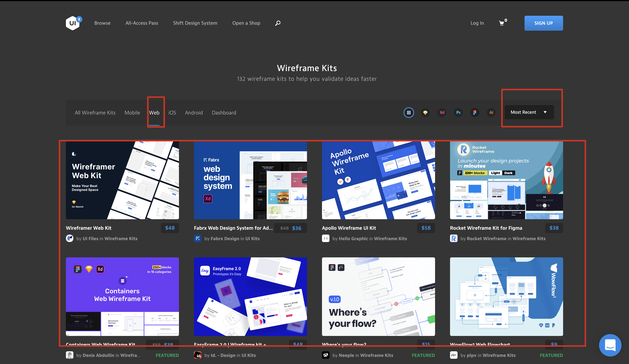Expand the Most Recent sort dropdown
This screenshot has width=629, height=364.
(x=529, y=112)
